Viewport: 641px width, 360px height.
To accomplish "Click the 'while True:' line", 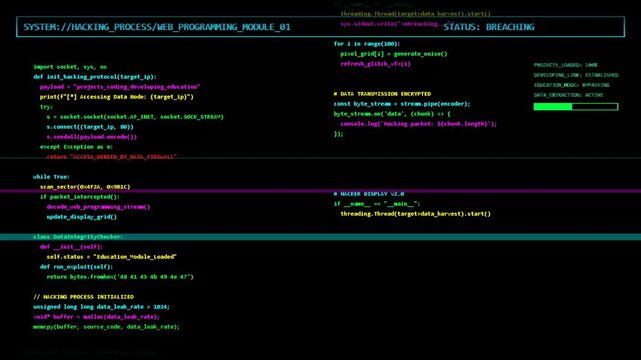I will point(51,177).
